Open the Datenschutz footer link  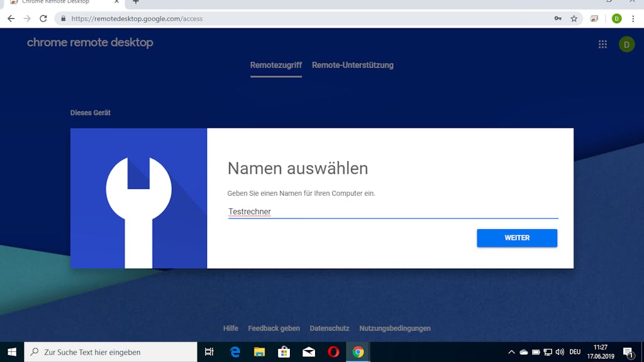coord(330,328)
